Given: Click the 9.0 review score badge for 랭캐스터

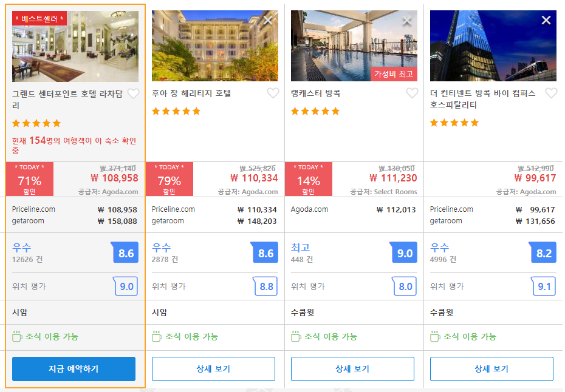Looking at the screenshot, I should (x=404, y=252).
